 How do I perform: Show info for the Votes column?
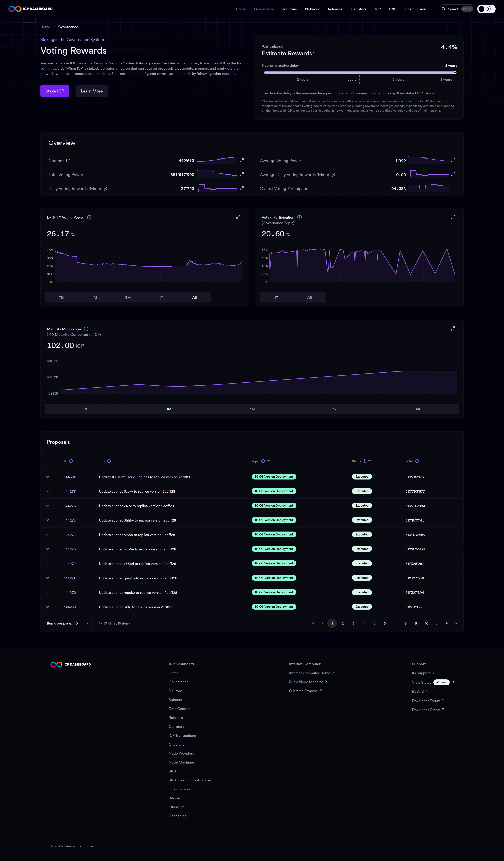pyautogui.click(x=417, y=461)
